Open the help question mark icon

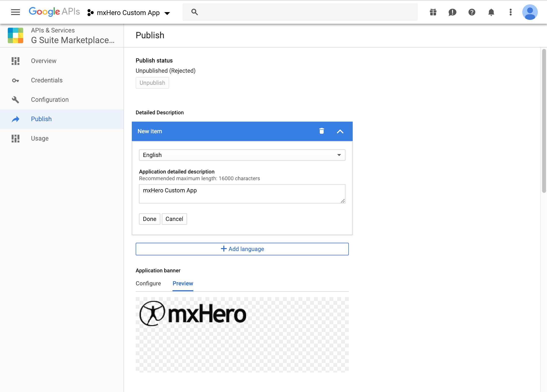pyautogui.click(x=472, y=12)
